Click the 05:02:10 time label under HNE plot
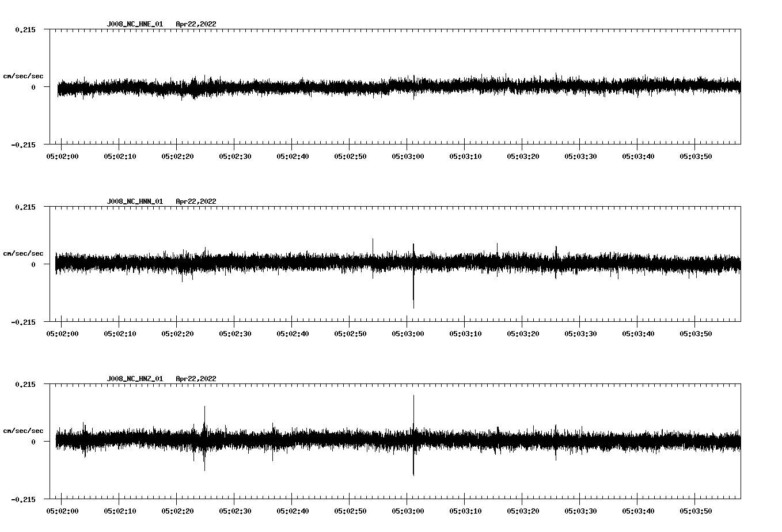782x532 pixels. 120,156
